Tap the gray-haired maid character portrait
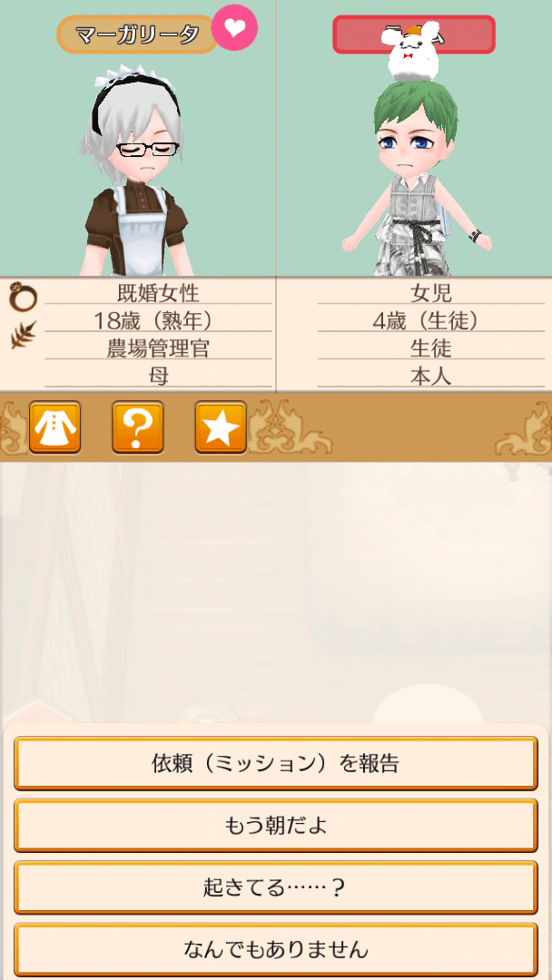 [137, 171]
